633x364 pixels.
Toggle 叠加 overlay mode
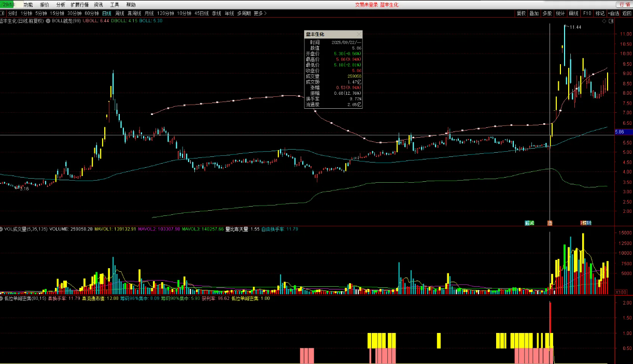(534, 13)
